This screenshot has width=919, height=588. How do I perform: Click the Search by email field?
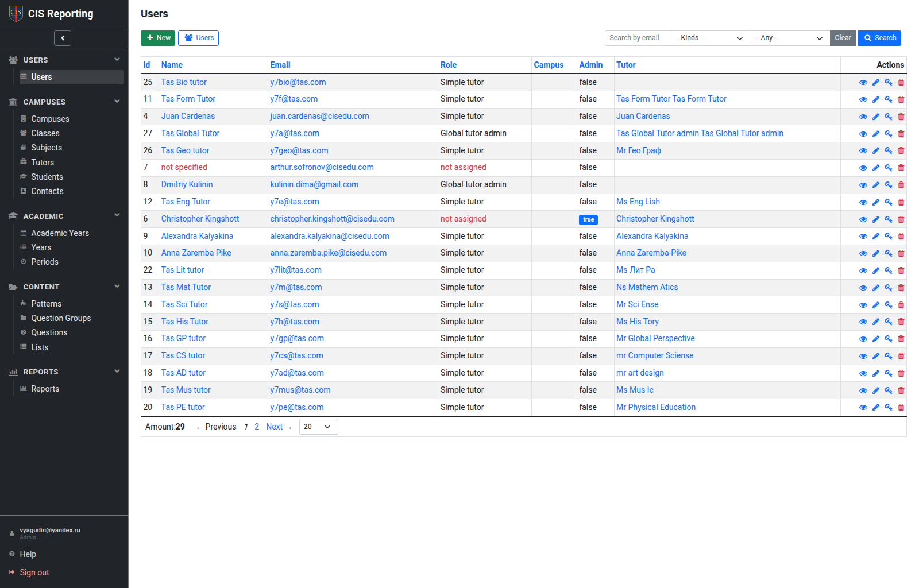click(638, 38)
